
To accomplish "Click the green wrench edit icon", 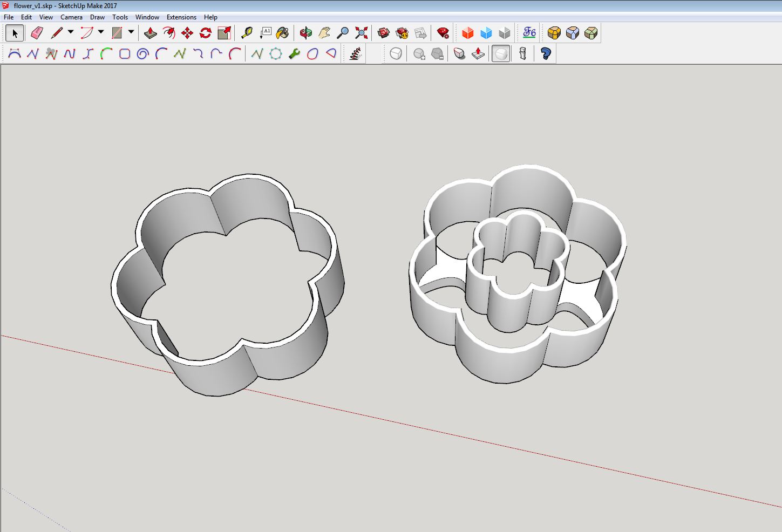I will click(x=294, y=54).
